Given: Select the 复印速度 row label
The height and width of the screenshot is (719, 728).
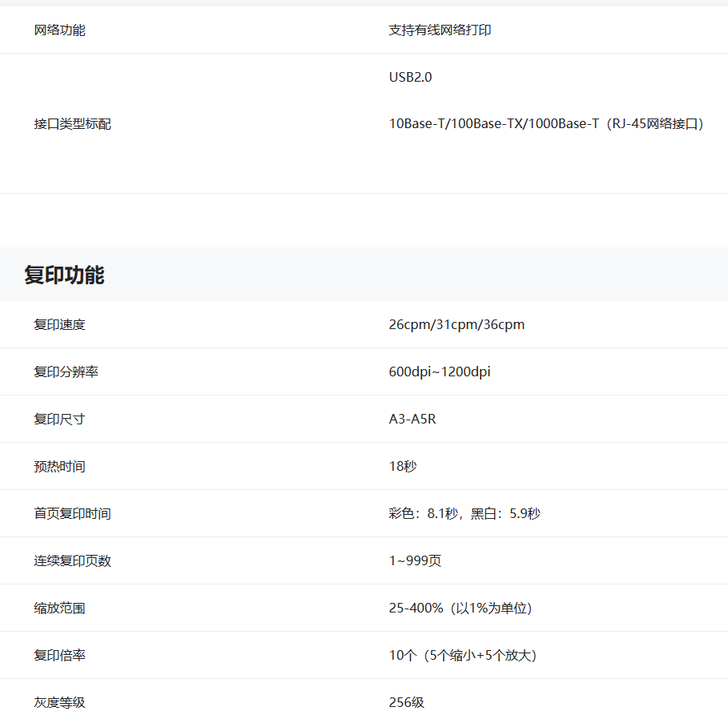Looking at the screenshot, I should [x=59, y=325].
